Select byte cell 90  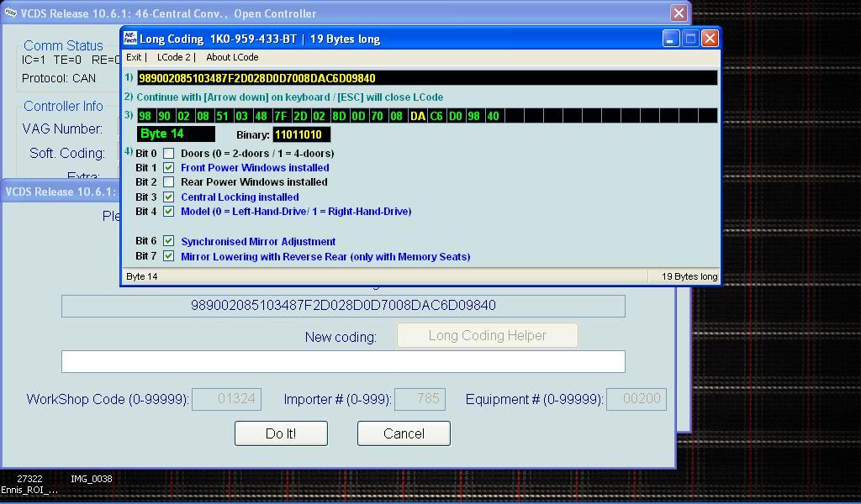point(164,116)
